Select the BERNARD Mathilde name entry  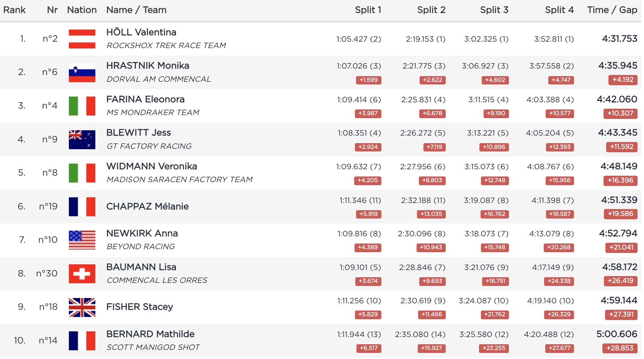150,334
